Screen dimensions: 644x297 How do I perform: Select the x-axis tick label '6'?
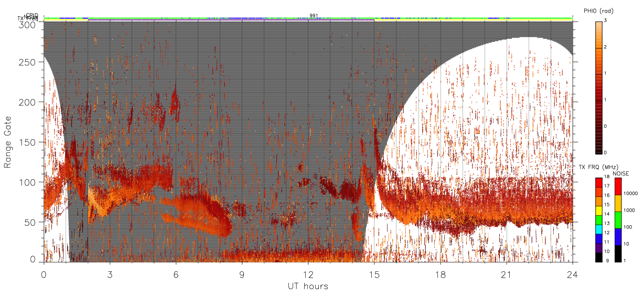pos(176,274)
